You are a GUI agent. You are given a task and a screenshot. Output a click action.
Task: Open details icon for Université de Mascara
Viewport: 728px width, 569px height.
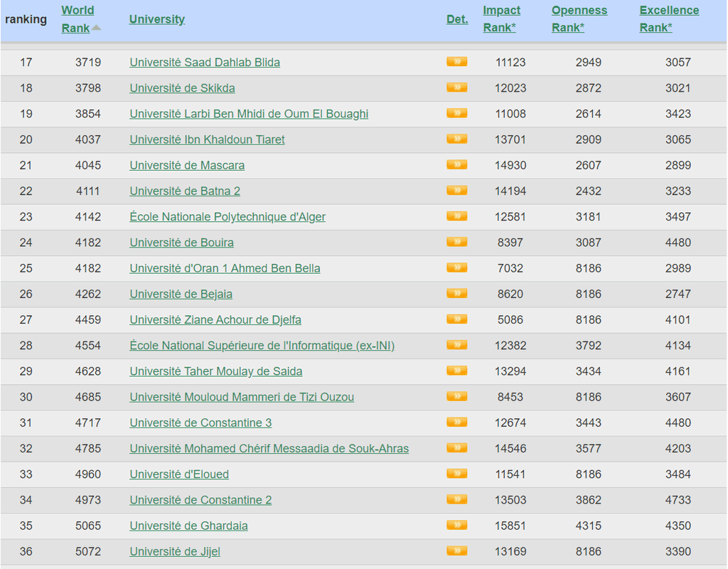tap(457, 165)
